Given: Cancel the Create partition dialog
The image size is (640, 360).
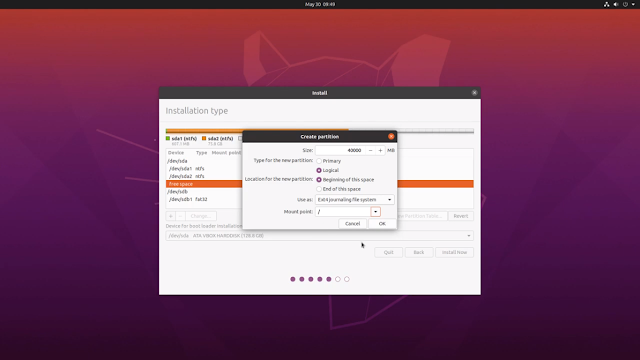Looking at the screenshot, I should pyautogui.click(x=352, y=224).
